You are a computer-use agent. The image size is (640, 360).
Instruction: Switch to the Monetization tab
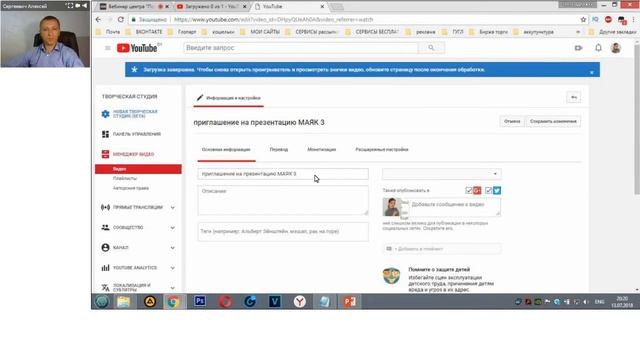(x=322, y=150)
